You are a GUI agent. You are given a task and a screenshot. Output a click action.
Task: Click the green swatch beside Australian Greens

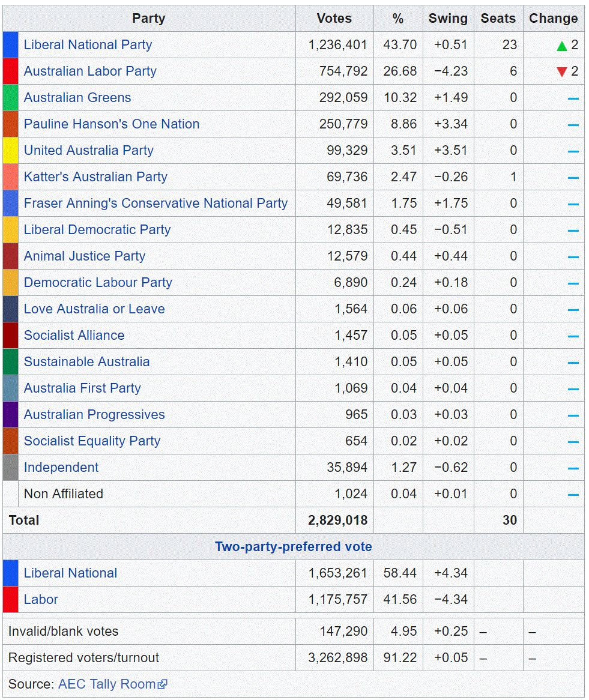(10, 98)
